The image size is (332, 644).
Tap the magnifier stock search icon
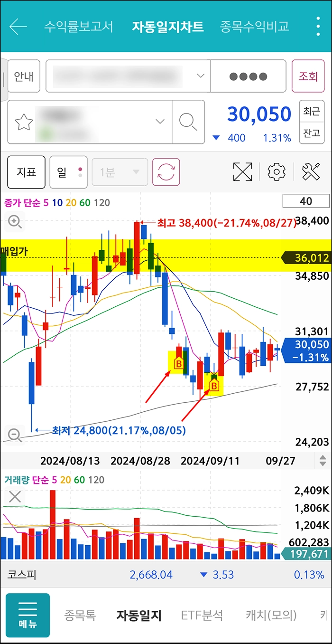(x=188, y=122)
